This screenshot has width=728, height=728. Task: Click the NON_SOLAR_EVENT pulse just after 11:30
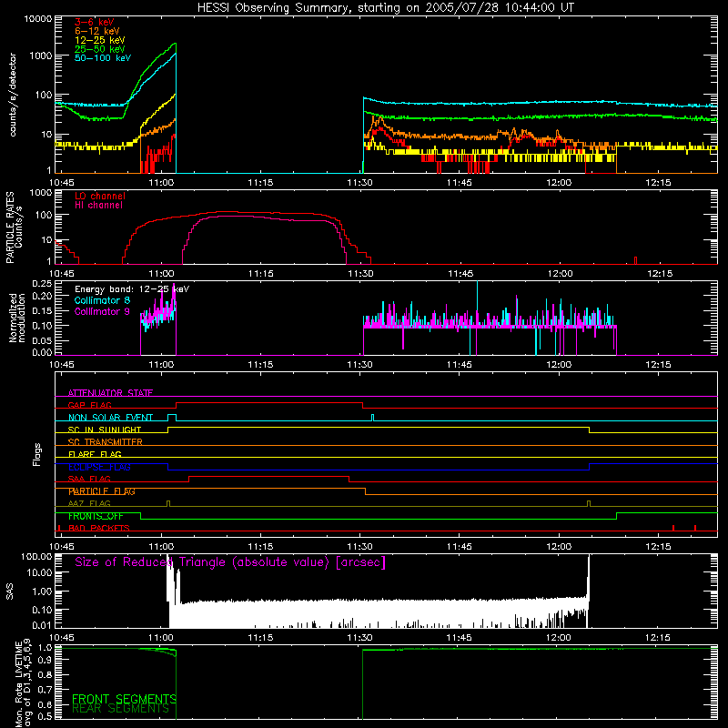pos(372,418)
